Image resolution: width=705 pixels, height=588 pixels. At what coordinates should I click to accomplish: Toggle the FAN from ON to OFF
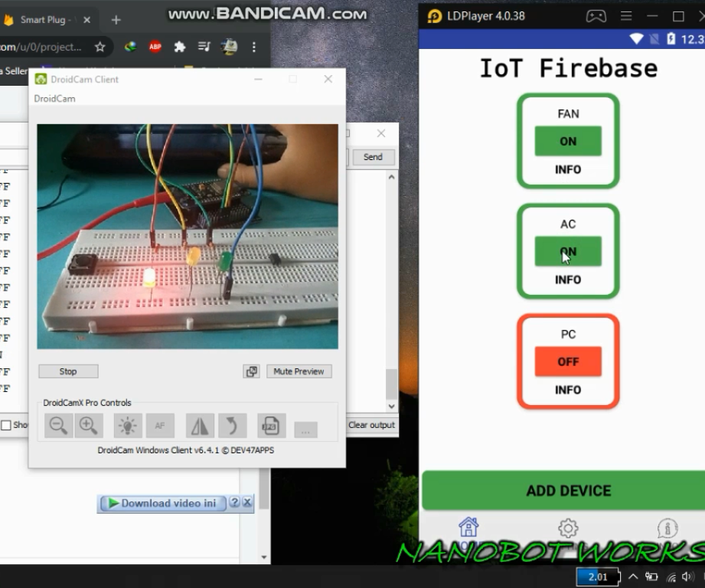567,141
